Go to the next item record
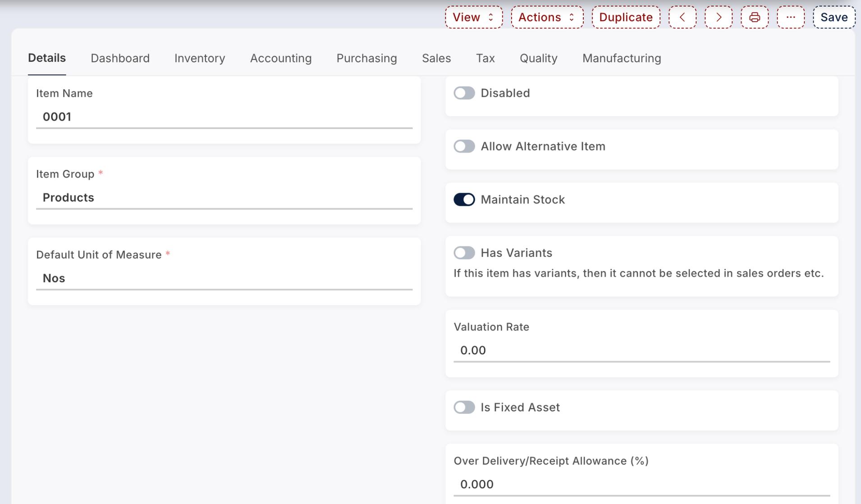Image resolution: width=861 pixels, height=504 pixels. coord(718,17)
